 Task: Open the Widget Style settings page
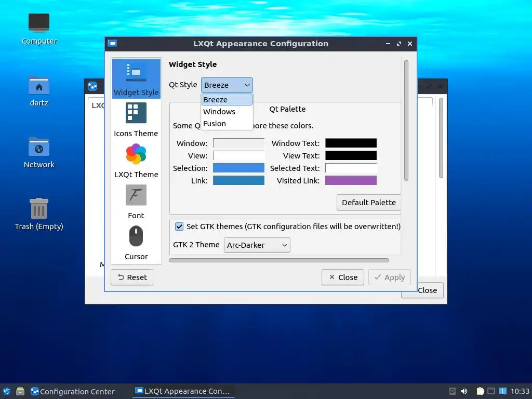coord(136,79)
